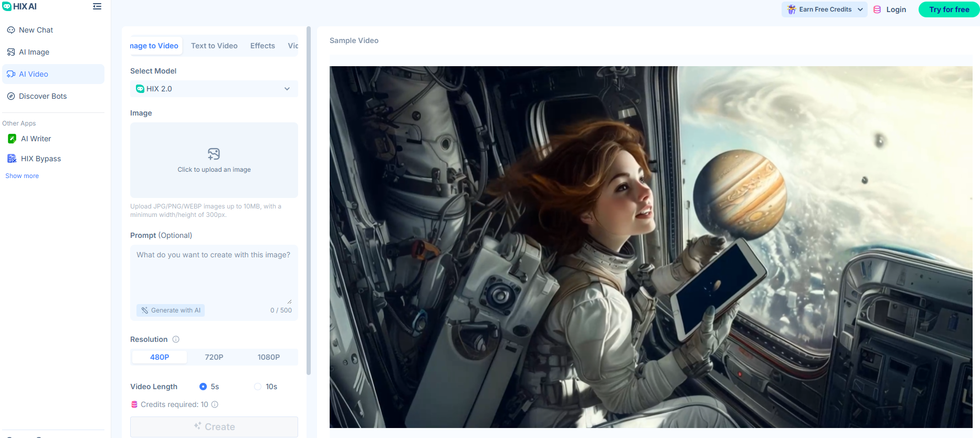The image size is (980, 438).
Task: Select 720P resolution
Action: click(x=214, y=357)
